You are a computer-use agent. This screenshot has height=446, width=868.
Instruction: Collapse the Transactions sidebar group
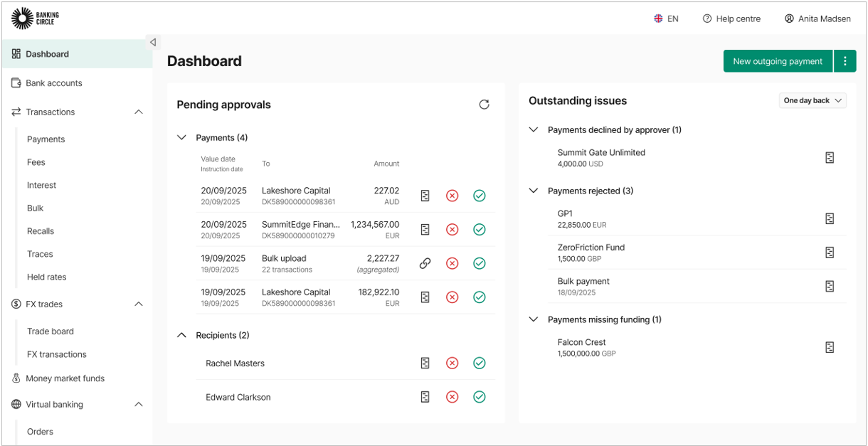(139, 112)
